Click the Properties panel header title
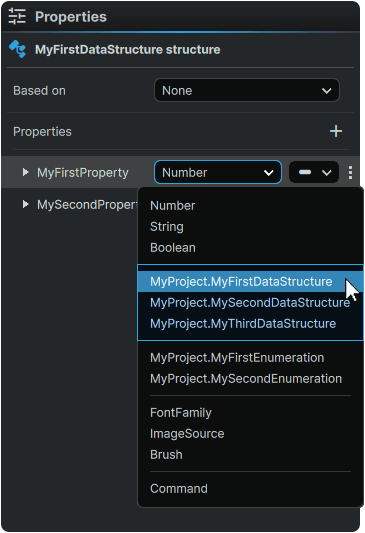The image size is (365, 533). [x=71, y=17]
